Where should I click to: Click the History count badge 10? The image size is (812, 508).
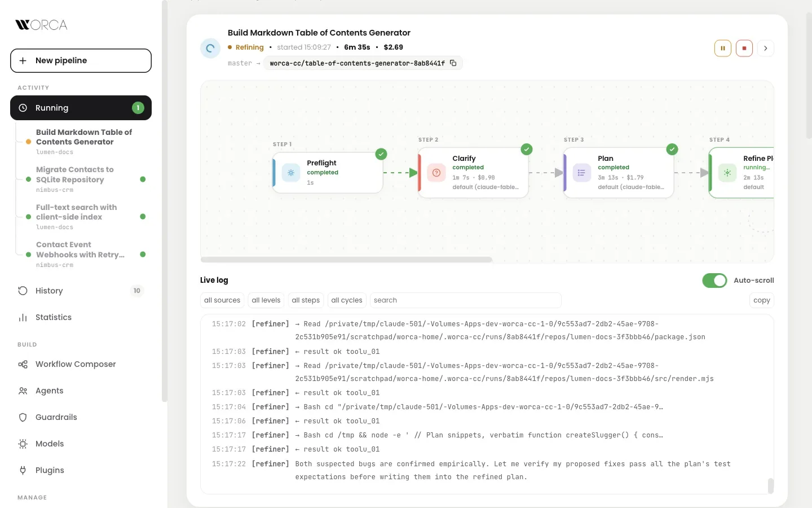pyautogui.click(x=137, y=291)
